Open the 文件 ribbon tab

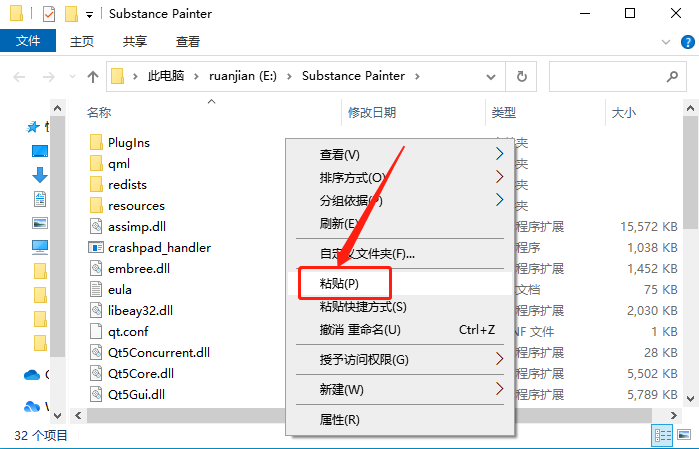point(28,41)
